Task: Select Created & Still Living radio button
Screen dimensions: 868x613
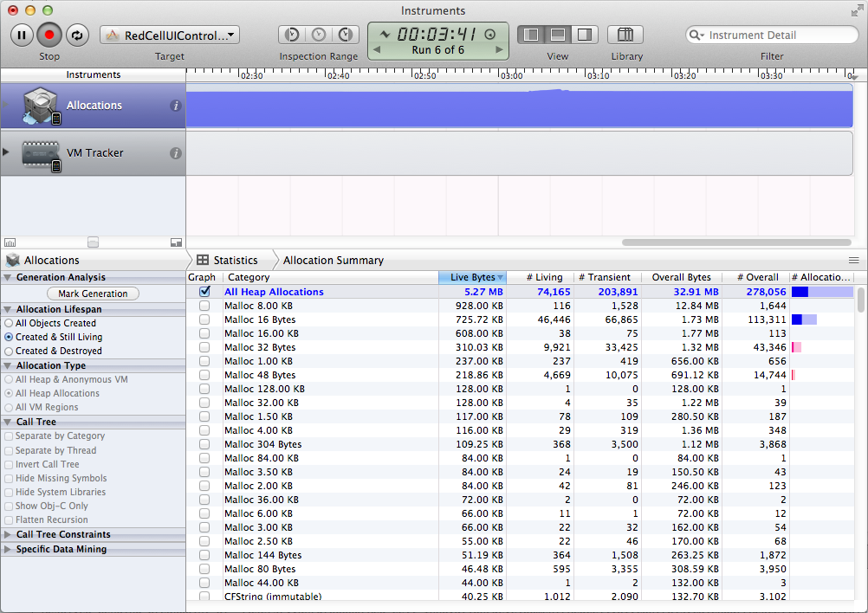Action: 9,337
